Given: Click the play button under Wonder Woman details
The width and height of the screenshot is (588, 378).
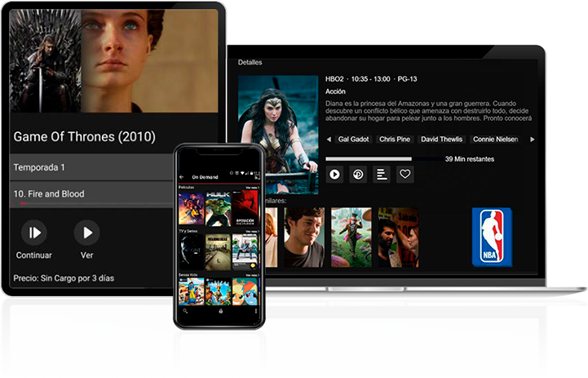Looking at the screenshot, I should 334,175.
